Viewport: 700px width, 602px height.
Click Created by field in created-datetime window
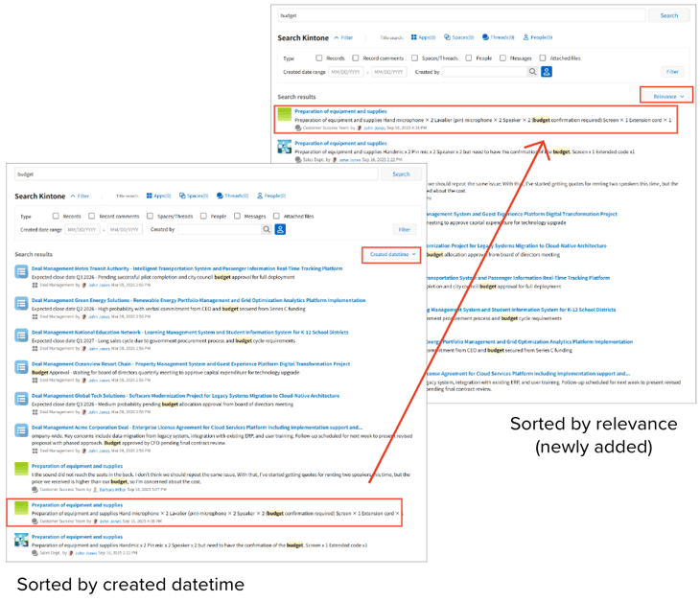coord(220,229)
